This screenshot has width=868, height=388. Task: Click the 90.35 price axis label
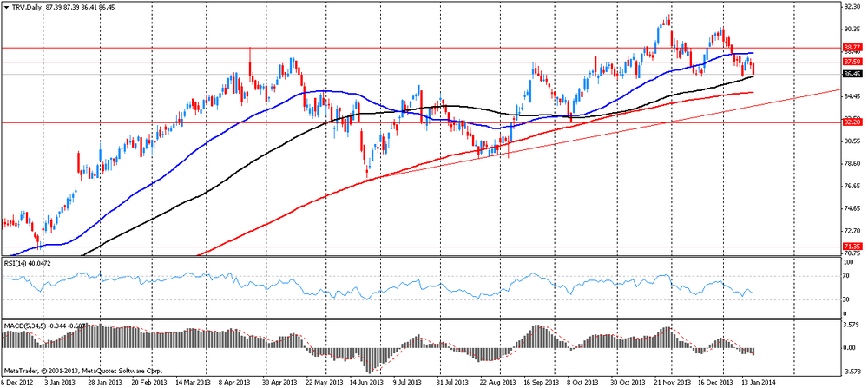[x=852, y=29]
